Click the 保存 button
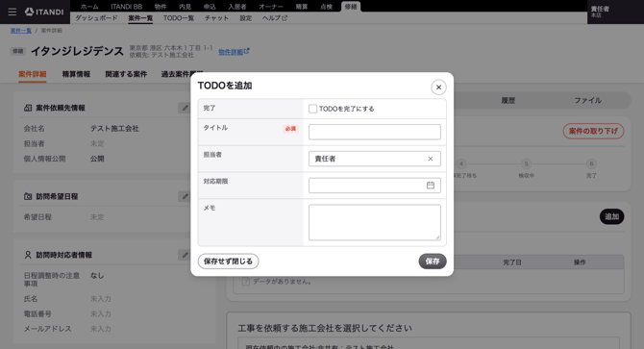 (433, 262)
